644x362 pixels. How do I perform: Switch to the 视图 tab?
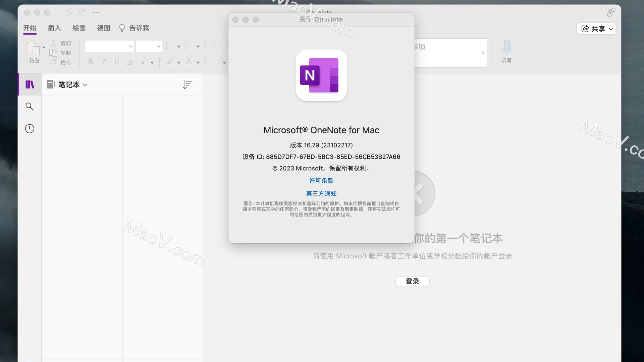(104, 28)
